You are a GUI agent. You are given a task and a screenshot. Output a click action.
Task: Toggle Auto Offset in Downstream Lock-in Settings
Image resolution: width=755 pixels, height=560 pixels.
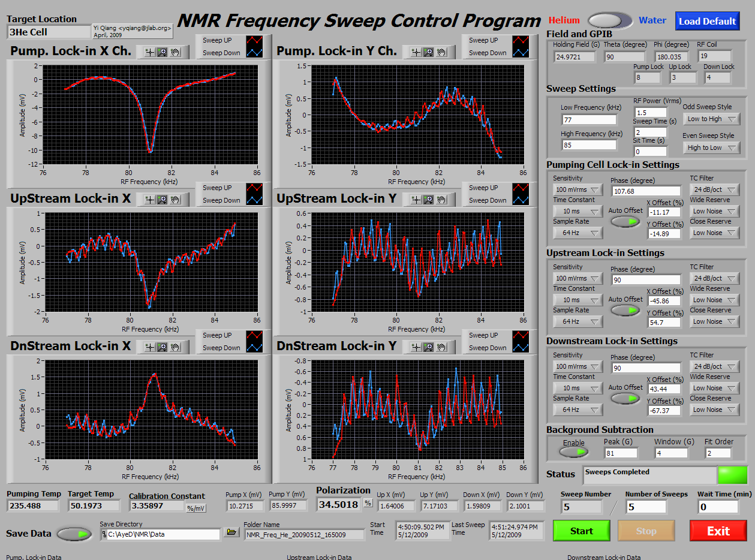(x=625, y=398)
